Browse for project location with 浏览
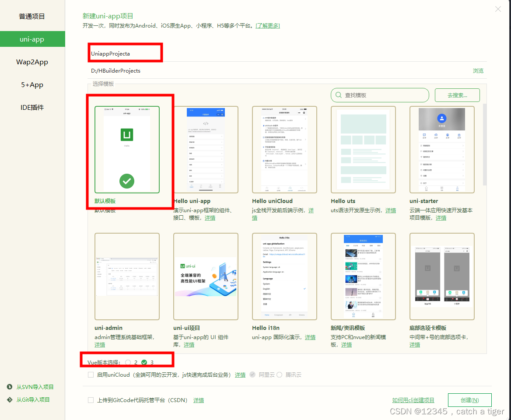The height and width of the screenshot is (420, 511). [x=478, y=71]
